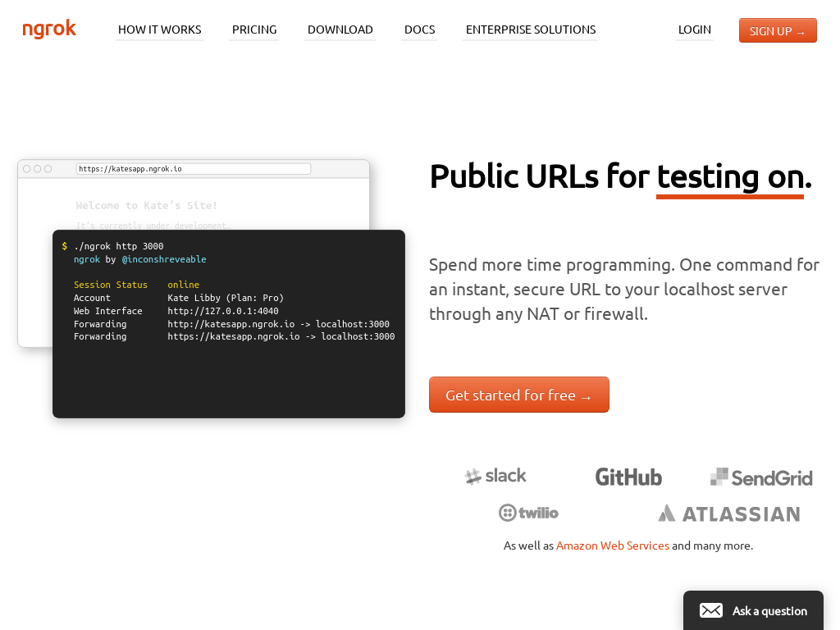Click the ngrok logo
This screenshot has height=630, width=840.
coord(49,30)
